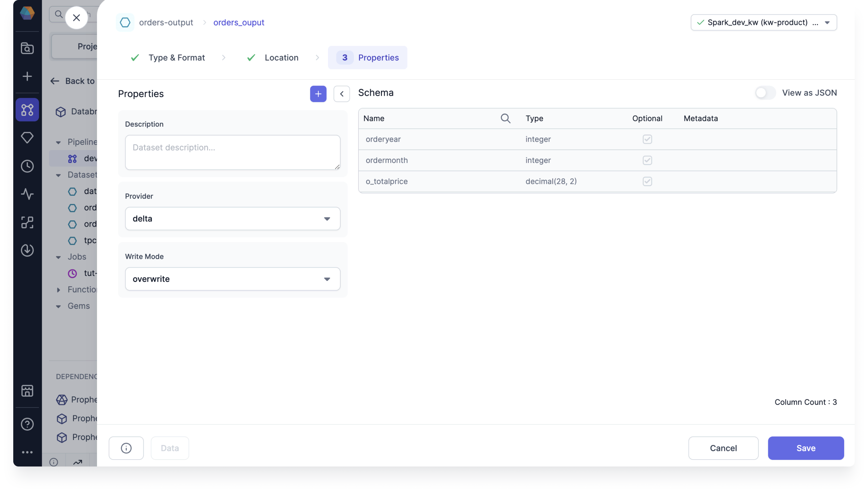Click the search magnifier icon in schema

coord(505,119)
